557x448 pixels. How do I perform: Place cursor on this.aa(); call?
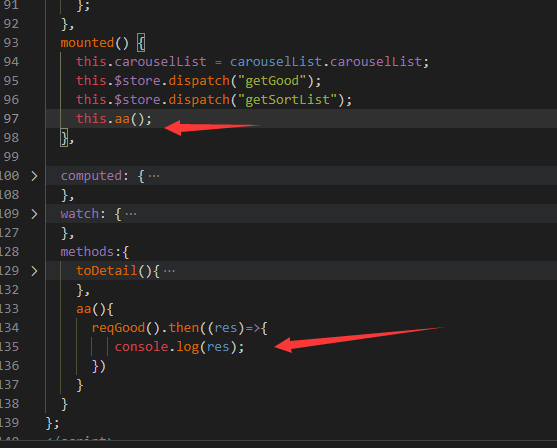tap(114, 119)
